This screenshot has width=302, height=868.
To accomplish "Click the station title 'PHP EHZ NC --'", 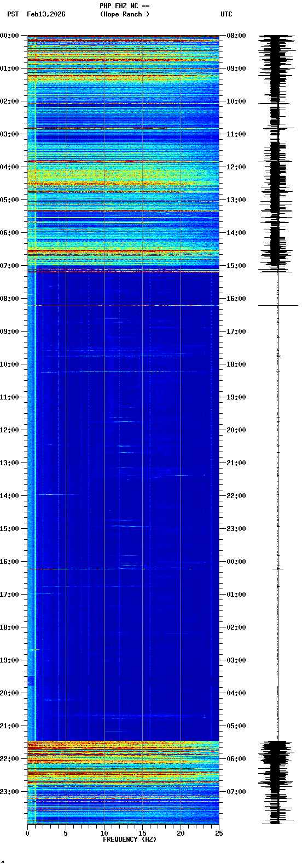I will (x=124, y=6).
